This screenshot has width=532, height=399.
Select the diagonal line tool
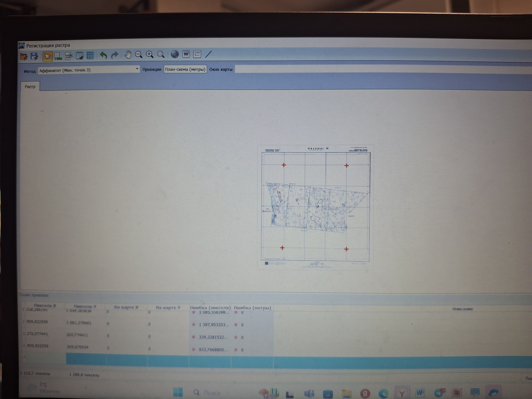click(x=208, y=54)
